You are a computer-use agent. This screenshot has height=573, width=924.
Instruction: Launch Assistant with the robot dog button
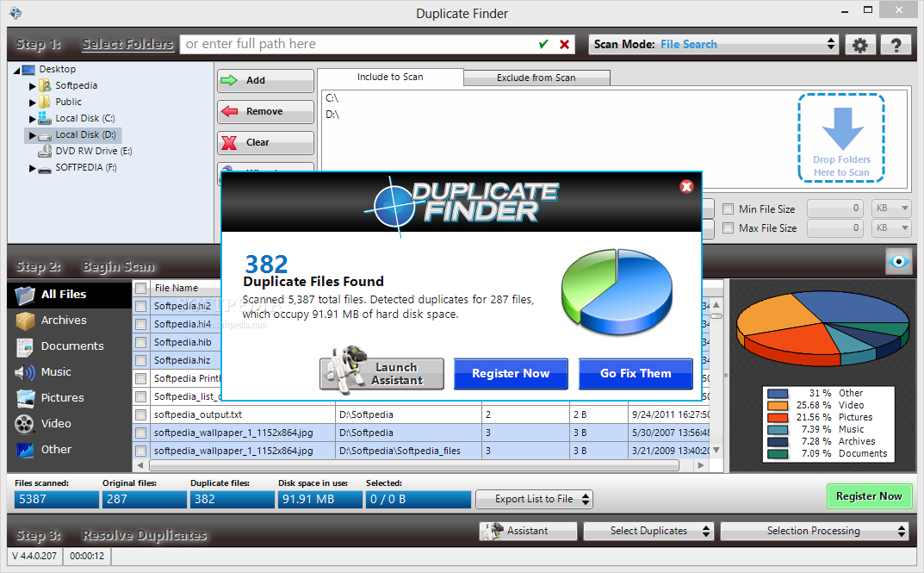381,374
